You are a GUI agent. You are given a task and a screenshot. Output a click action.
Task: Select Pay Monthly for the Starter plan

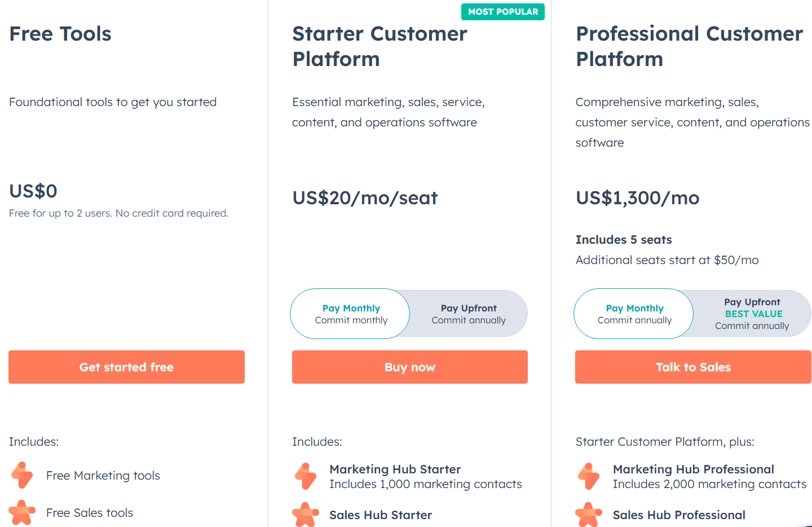click(351, 314)
